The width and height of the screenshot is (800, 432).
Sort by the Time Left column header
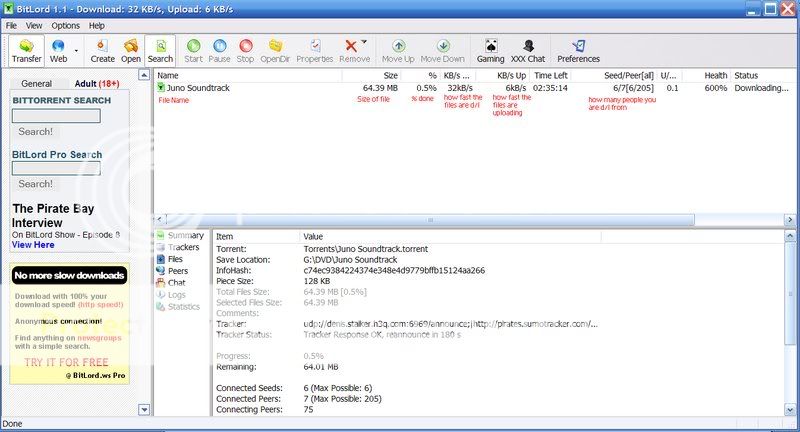click(551, 75)
